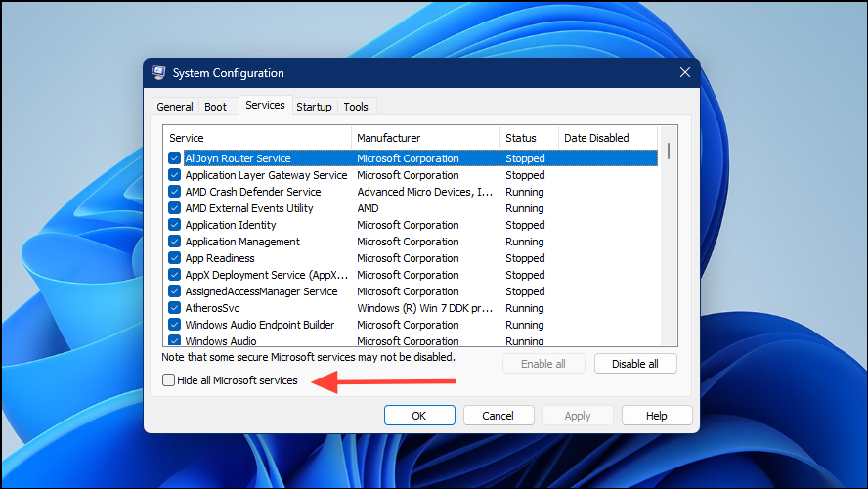Select Windows Audio Endpoint Builder name
Screen dimensions: 868x489
260,325
